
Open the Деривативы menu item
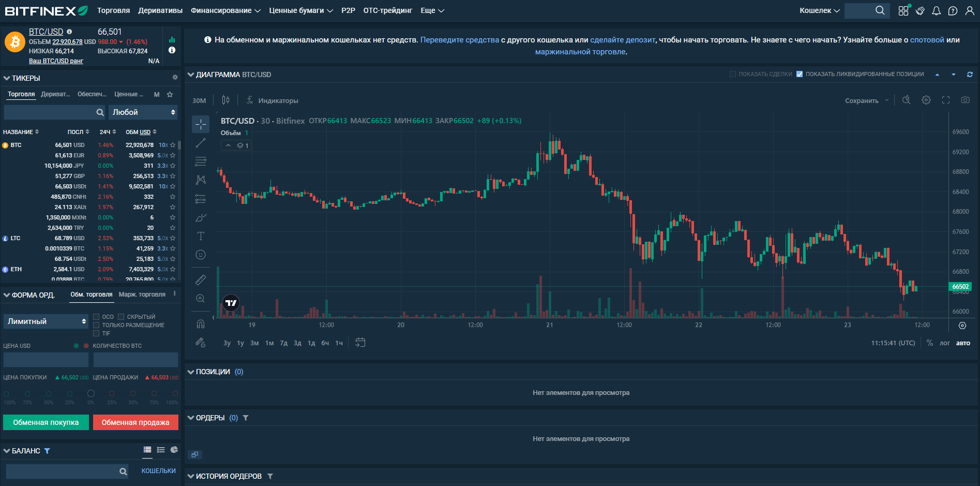[x=160, y=10]
